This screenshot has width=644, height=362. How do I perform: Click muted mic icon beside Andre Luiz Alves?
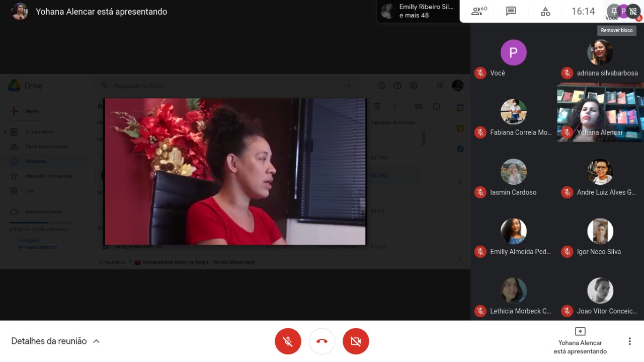tap(567, 192)
